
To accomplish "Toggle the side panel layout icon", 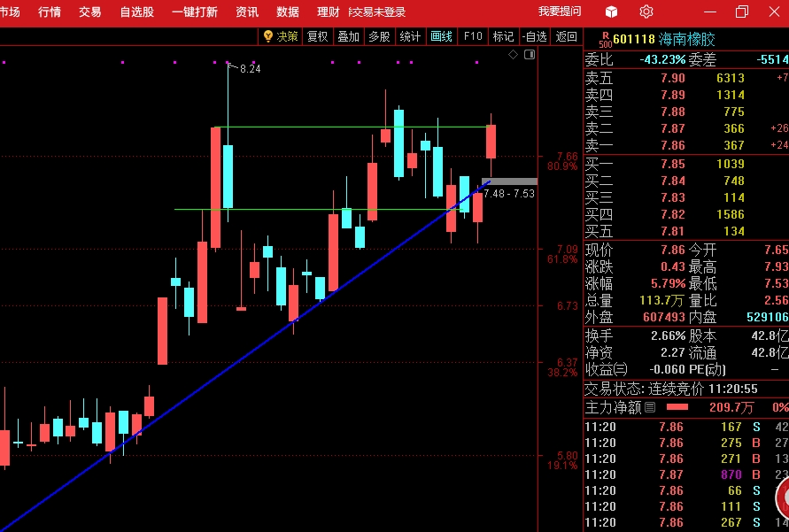I will tap(530, 54).
